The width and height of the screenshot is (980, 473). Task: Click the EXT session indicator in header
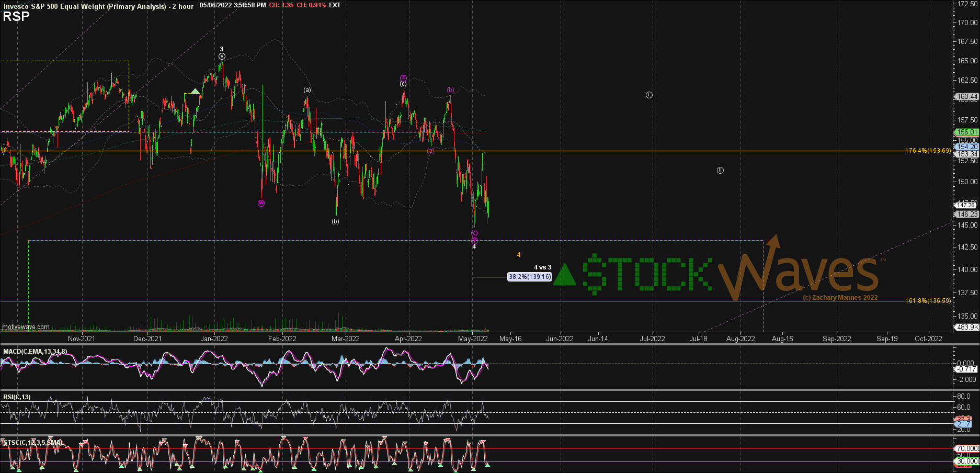point(335,5)
